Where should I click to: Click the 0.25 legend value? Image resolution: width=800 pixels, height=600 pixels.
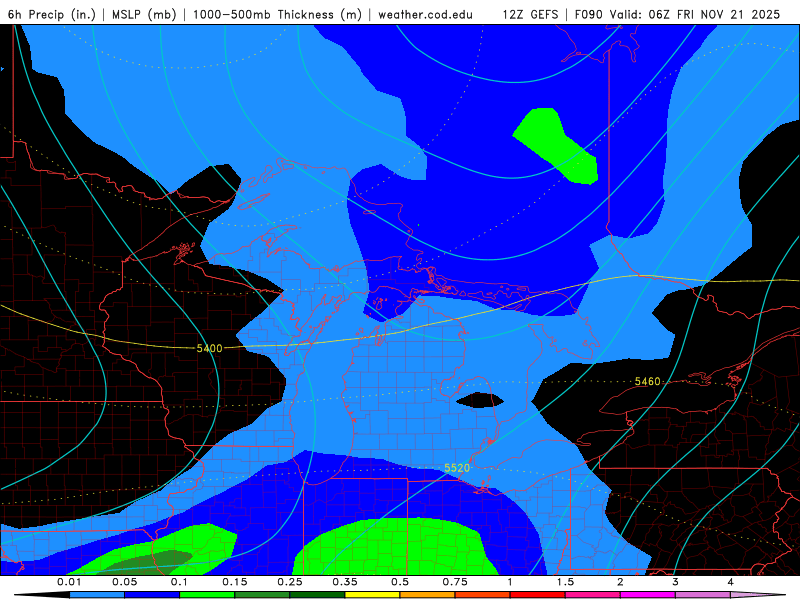[x=290, y=582]
